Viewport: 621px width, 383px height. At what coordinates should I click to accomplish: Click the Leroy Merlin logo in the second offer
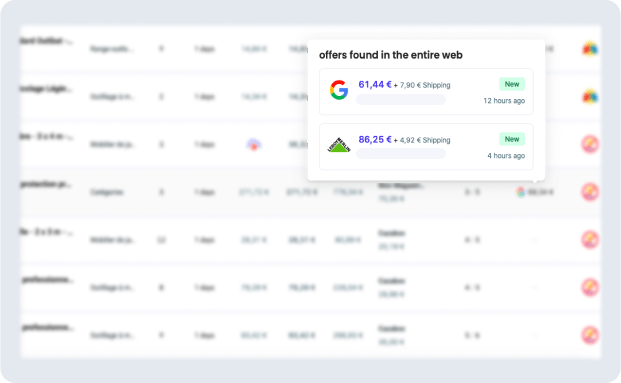(x=339, y=145)
